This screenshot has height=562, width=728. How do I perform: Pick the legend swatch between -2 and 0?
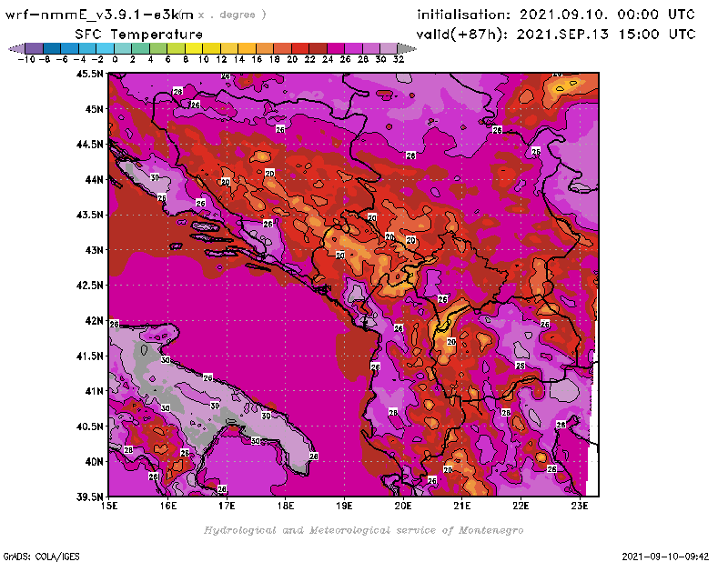[x=106, y=48]
